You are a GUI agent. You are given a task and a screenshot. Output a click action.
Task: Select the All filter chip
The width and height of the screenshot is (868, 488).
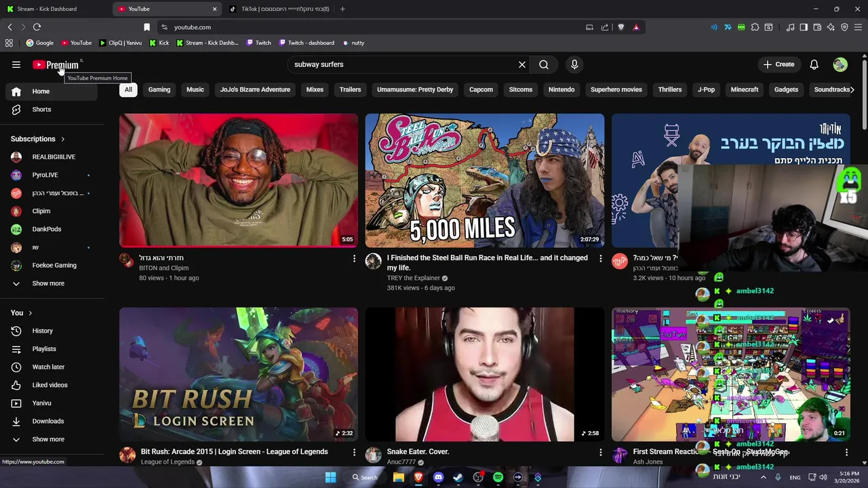(128, 89)
